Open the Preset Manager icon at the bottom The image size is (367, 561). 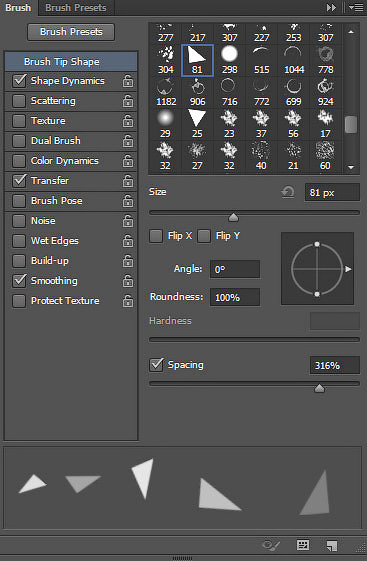[303, 545]
